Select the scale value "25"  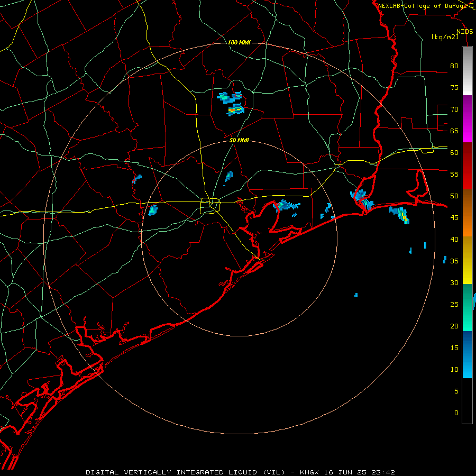pyautogui.click(x=454, y=304)
